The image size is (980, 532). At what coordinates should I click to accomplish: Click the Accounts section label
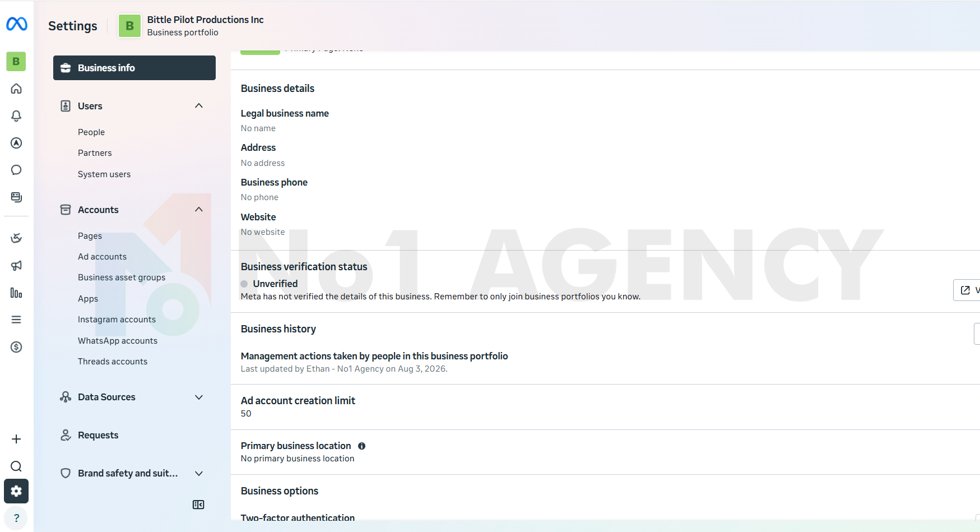[98, 210]
